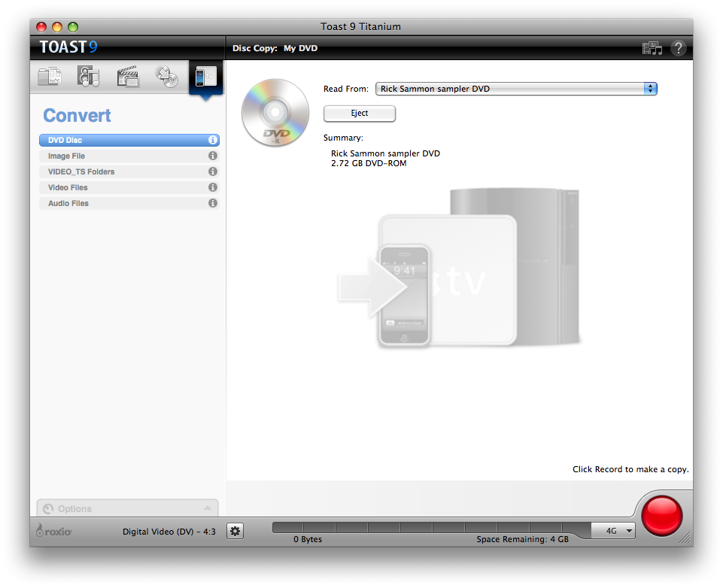Open the Read From drive dropdown
This screenshot has width=723, height=588.
(x=516, y=89)
